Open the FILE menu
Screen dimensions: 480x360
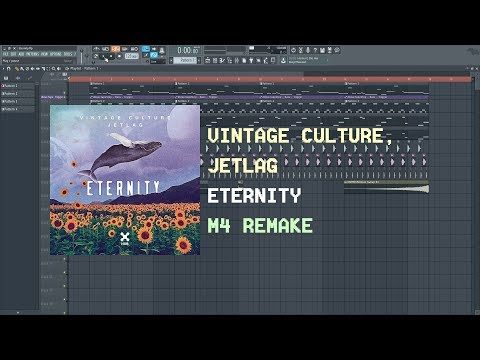pyautogui.click(x=5, y=54)
